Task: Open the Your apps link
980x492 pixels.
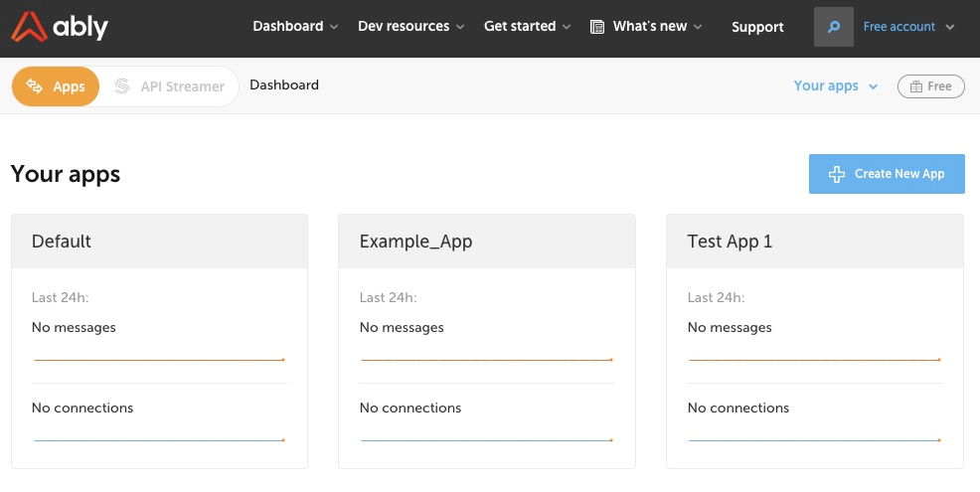Action: [x=826, y=86]
